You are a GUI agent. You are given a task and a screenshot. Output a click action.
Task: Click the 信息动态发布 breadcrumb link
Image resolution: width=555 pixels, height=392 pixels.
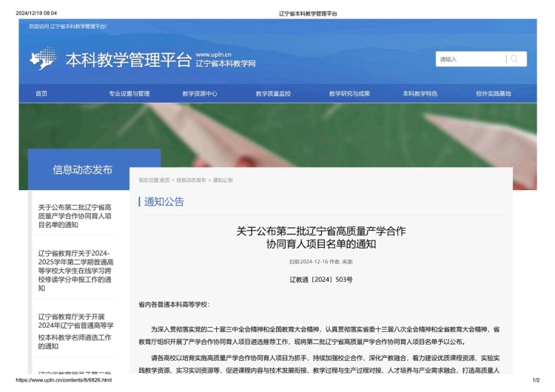click(191, 180)
